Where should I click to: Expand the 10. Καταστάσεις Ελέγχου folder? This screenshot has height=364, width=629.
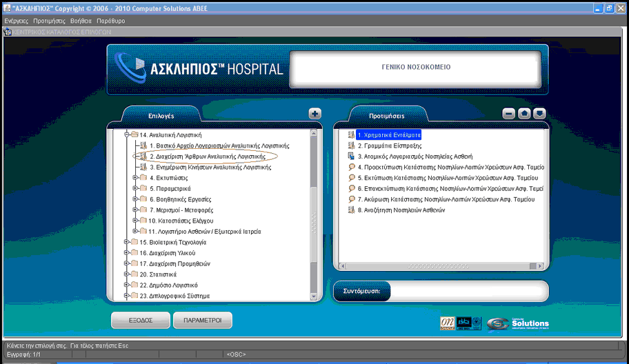tap(135, 221)
